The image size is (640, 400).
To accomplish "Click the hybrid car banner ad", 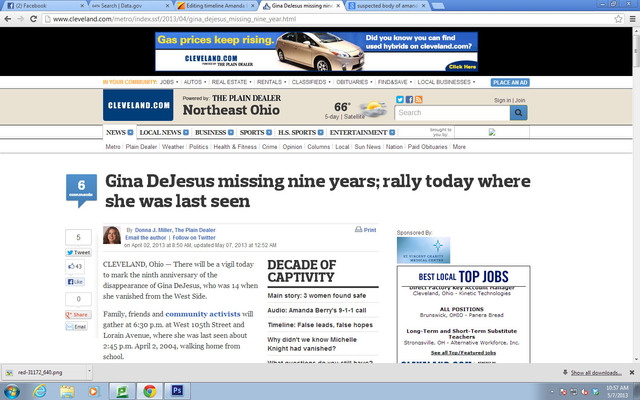I will [316, 51].
